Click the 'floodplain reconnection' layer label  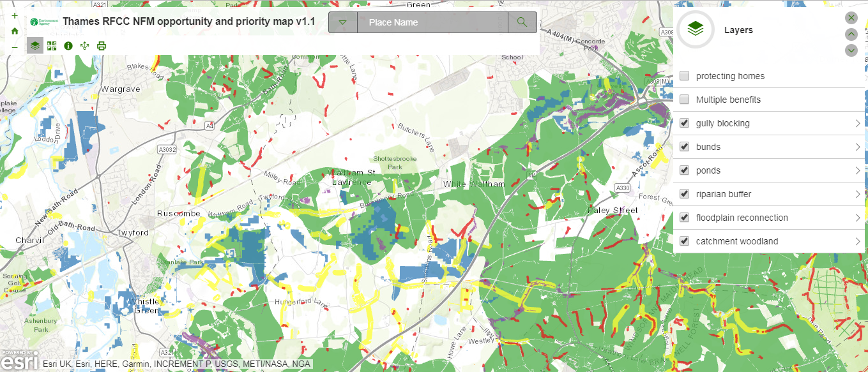742,218
